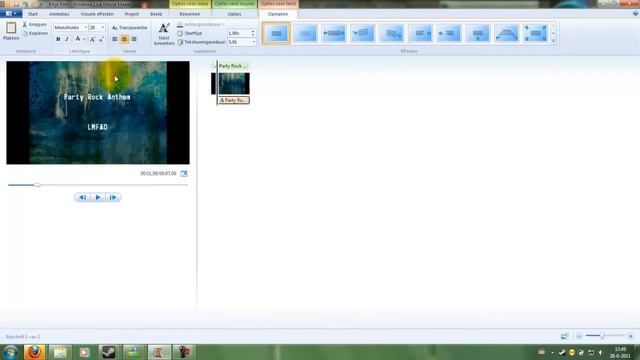Click the Tekst bewerken button
This screenshot has height=360, width=640.
tap(164, 34)
